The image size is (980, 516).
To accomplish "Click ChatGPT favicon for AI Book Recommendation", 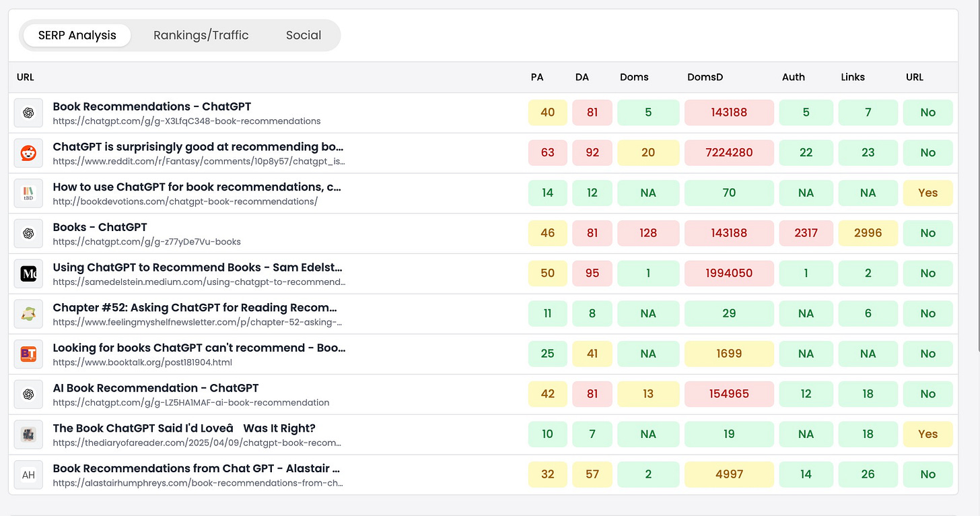I will click(28, 394).
